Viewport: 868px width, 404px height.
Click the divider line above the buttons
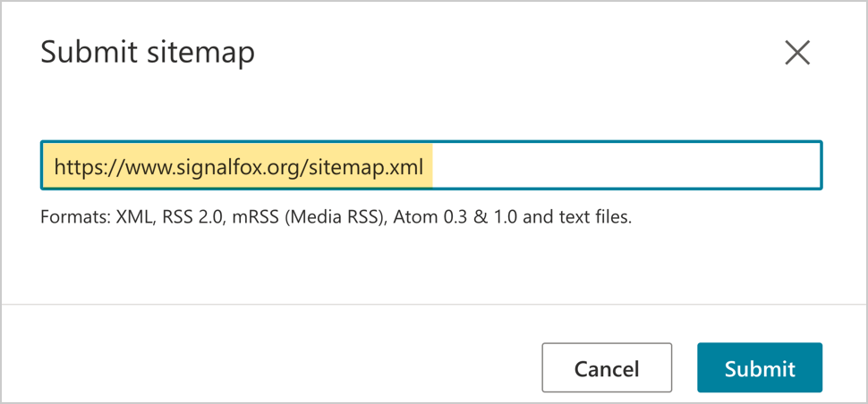click(434, 304)
